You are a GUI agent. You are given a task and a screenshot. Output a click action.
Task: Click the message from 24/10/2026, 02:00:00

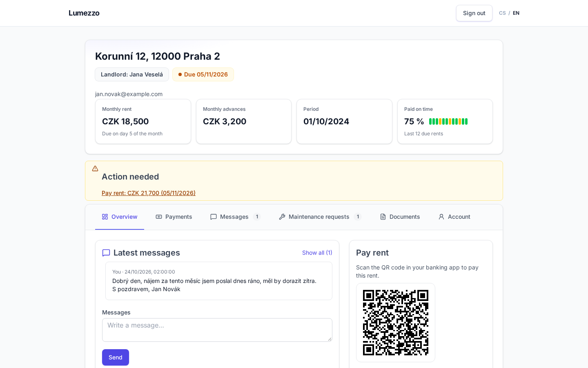point(219,281)
